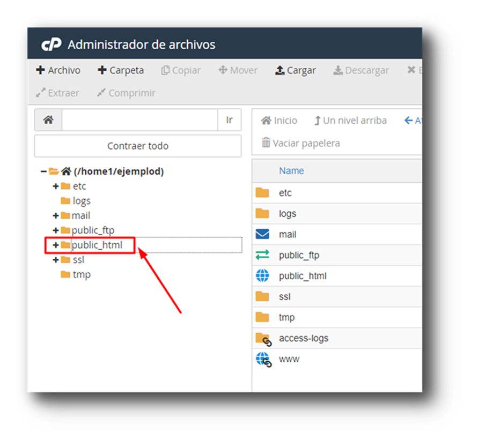Click the public_ftp transfer arrows icon
Viewport: 478px width, 448px height.
coord(262,255)
